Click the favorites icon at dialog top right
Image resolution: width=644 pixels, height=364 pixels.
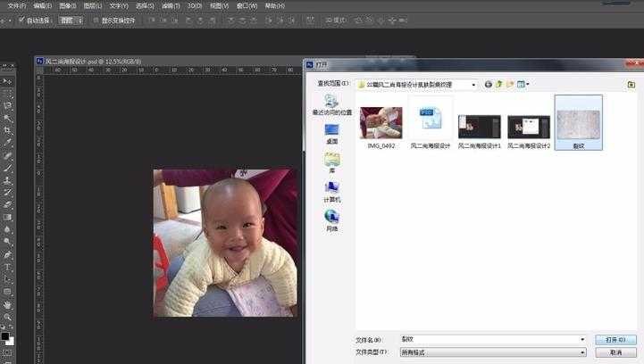pyautogui.click(x=631, y=85)
